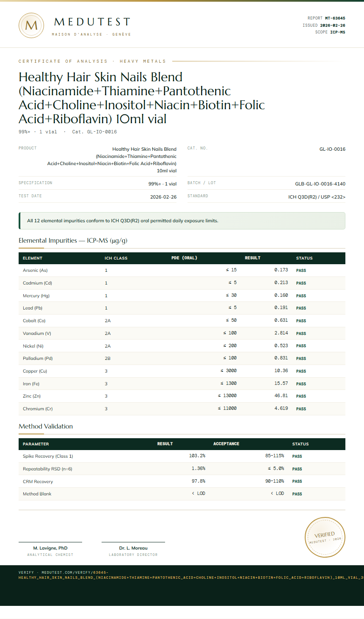Select Nickel PDE limit ≤ 200

pyautogui.click(x=230, y=345)
